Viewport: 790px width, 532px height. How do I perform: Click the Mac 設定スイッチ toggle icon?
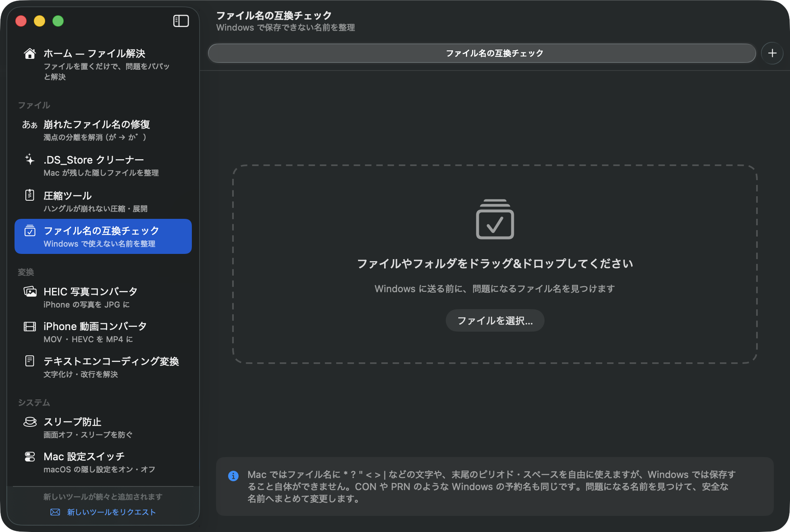(x=30, y=457)
